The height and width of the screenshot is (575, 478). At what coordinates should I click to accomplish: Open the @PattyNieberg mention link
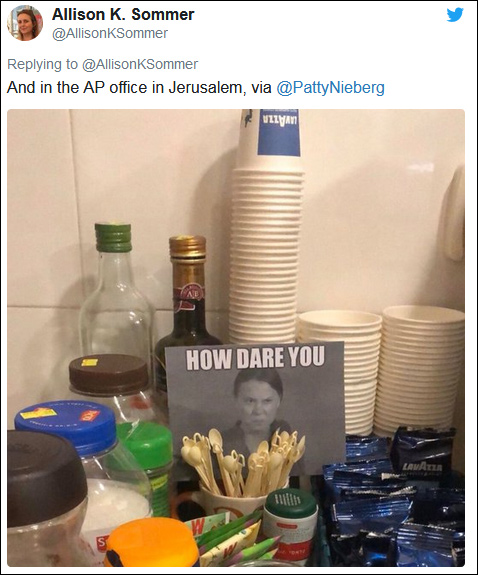coord(330,88)
